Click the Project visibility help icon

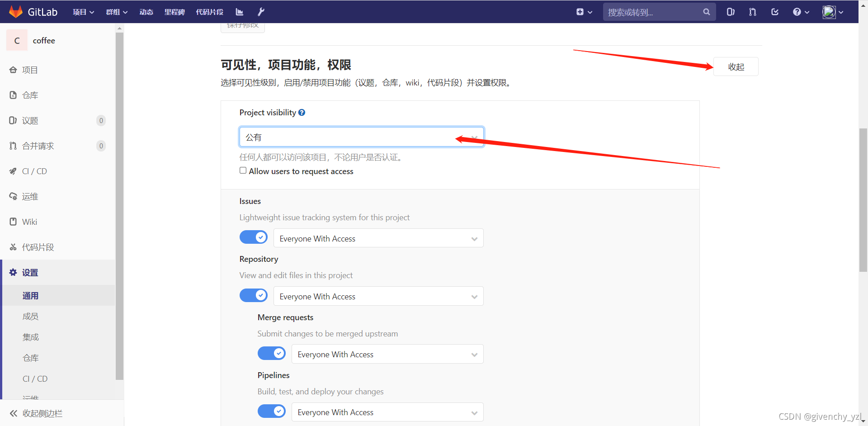(302, 112)
